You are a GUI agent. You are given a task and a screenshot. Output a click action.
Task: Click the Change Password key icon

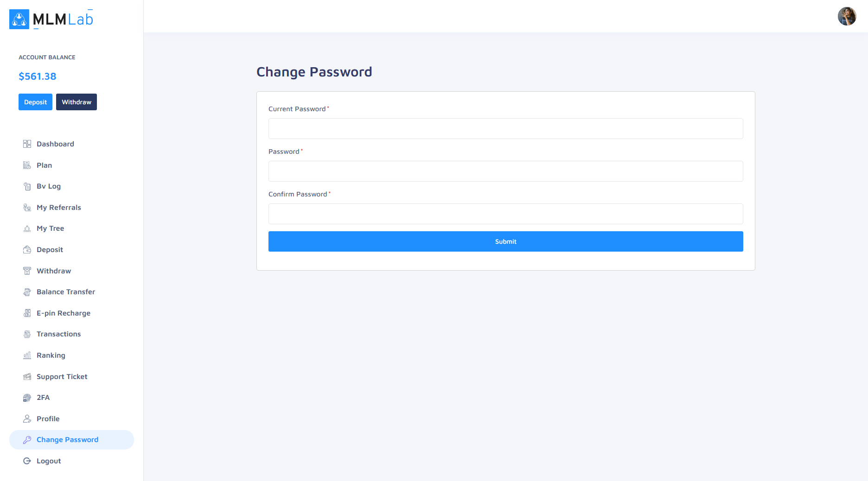(x=27, y=440)
